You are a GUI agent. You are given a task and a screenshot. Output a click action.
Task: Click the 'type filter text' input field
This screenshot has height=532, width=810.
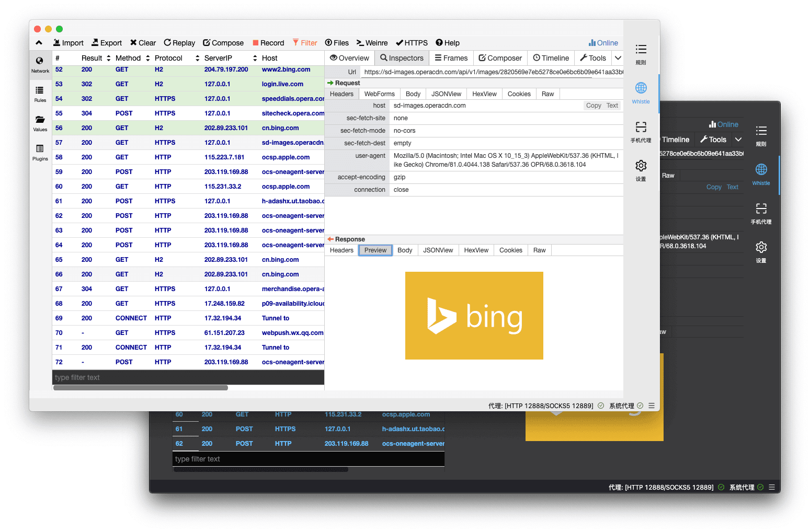[x=188, y=377]
